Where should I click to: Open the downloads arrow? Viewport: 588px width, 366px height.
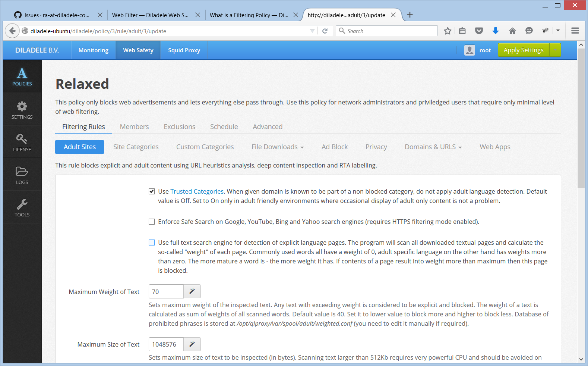(496, 31)
